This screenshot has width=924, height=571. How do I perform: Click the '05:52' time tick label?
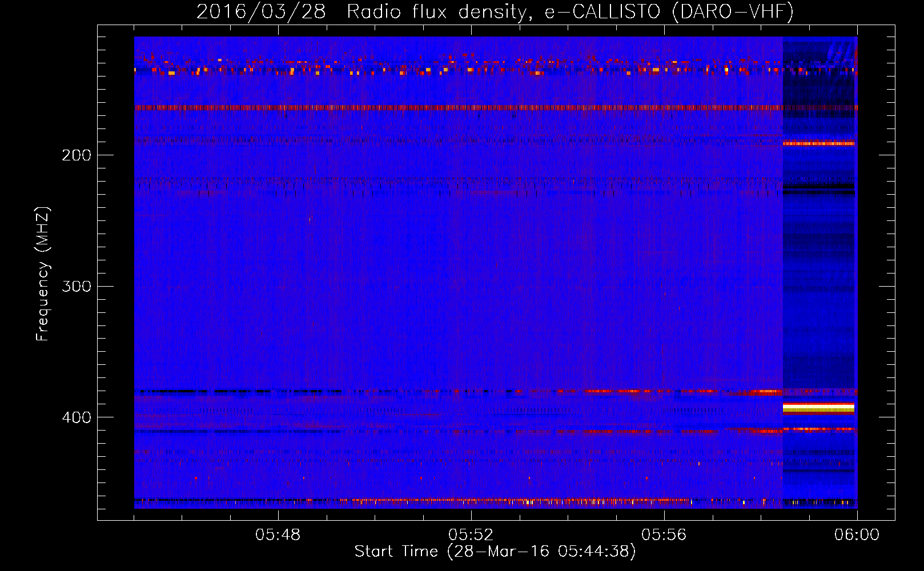[x=471, y=535]
